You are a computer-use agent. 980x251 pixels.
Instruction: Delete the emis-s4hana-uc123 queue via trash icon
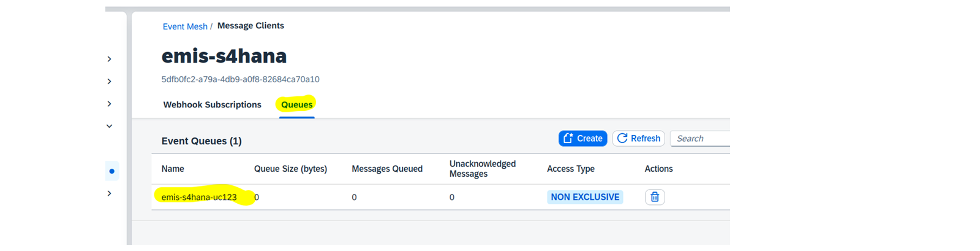point(655,197)
